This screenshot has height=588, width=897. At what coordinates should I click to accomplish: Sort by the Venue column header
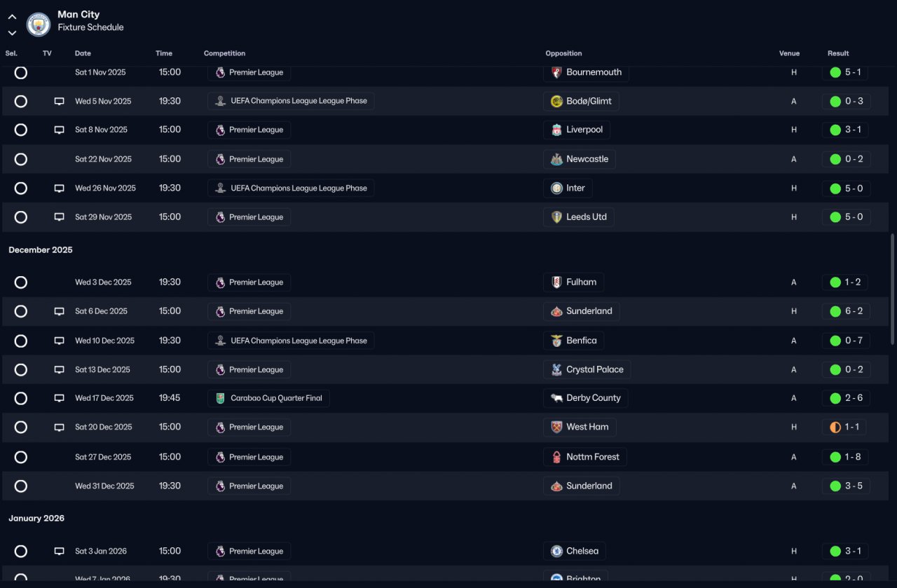789,53
